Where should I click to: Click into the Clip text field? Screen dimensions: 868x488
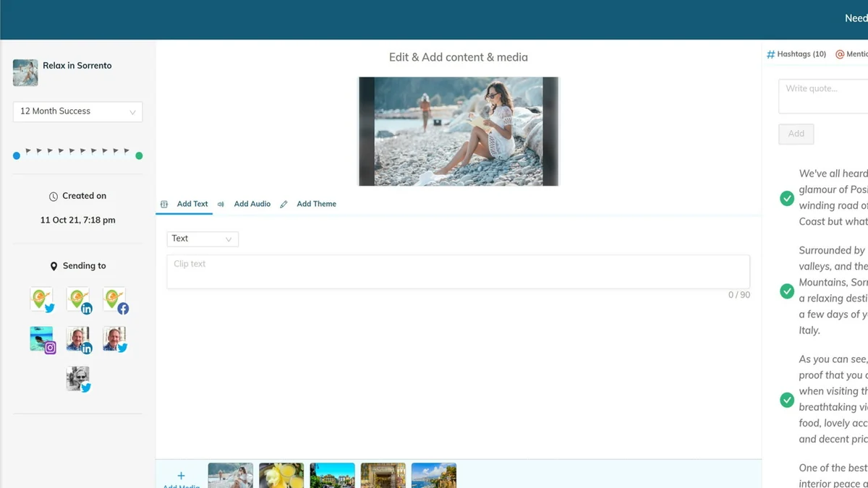click(x=458, y=271)
